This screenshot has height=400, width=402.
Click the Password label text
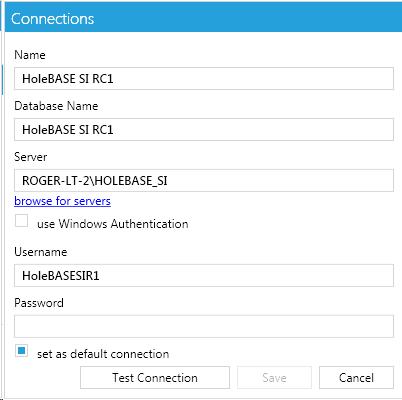click(39, 303)
